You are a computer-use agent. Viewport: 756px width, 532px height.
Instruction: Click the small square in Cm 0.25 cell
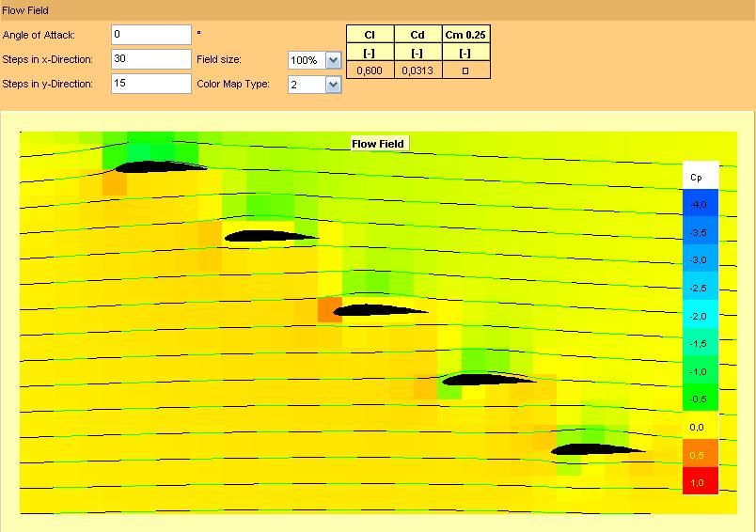click(465, 70)
